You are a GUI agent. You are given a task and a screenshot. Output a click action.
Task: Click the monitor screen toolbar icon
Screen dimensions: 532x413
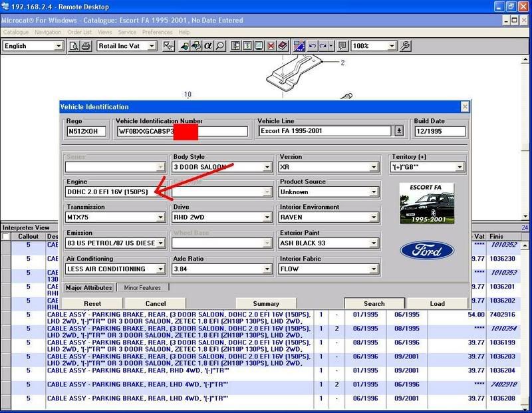[x=259, y=46]
